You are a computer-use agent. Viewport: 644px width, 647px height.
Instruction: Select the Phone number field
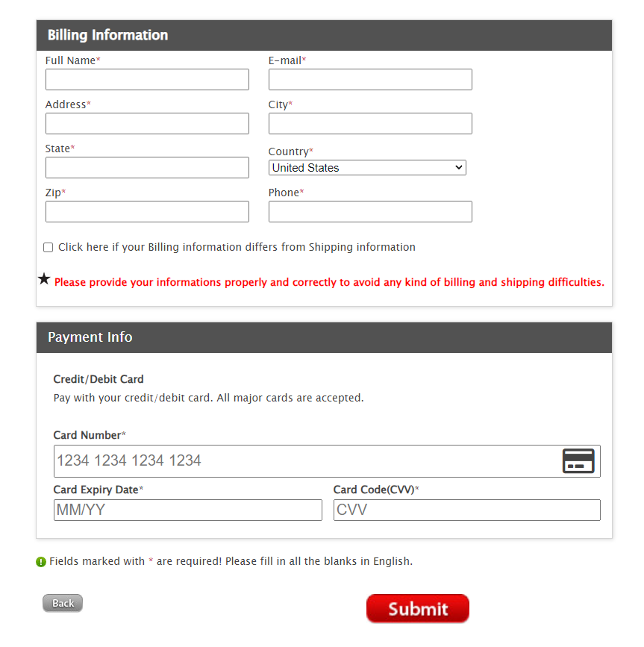[x=370, y=212]
